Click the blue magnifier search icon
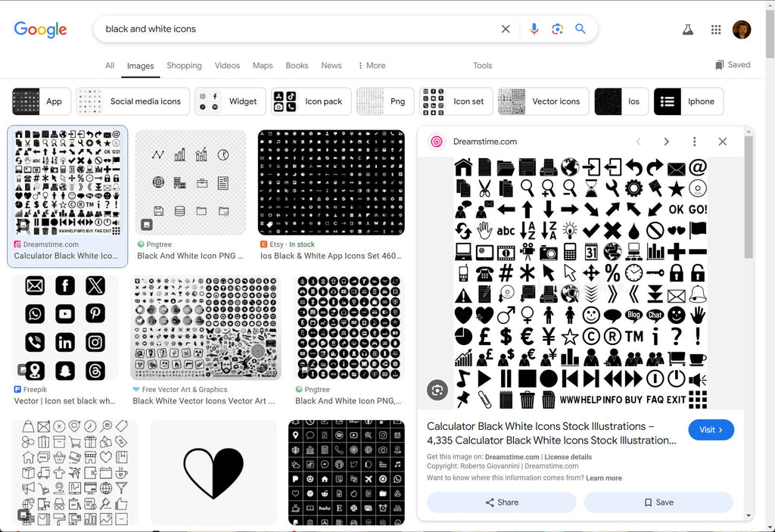 (x=580, y=29)
